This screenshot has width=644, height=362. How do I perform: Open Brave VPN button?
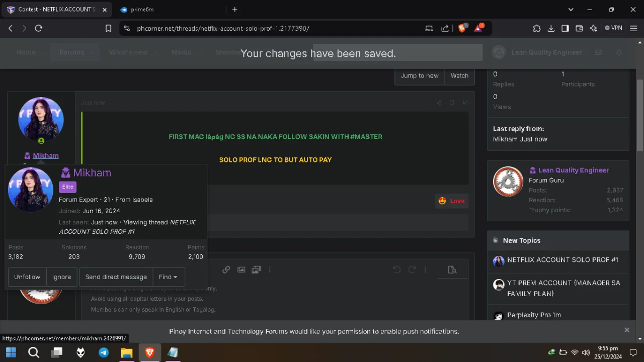point(613,28)
